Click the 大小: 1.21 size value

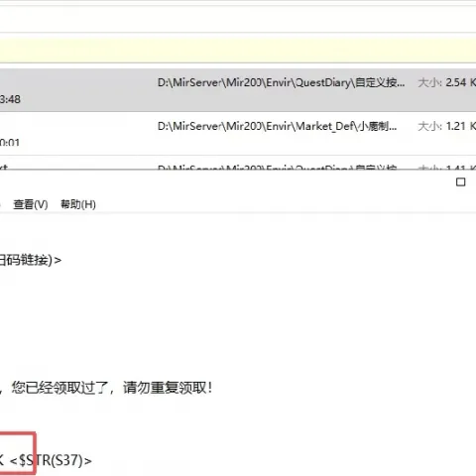click(x=446, y=126)
